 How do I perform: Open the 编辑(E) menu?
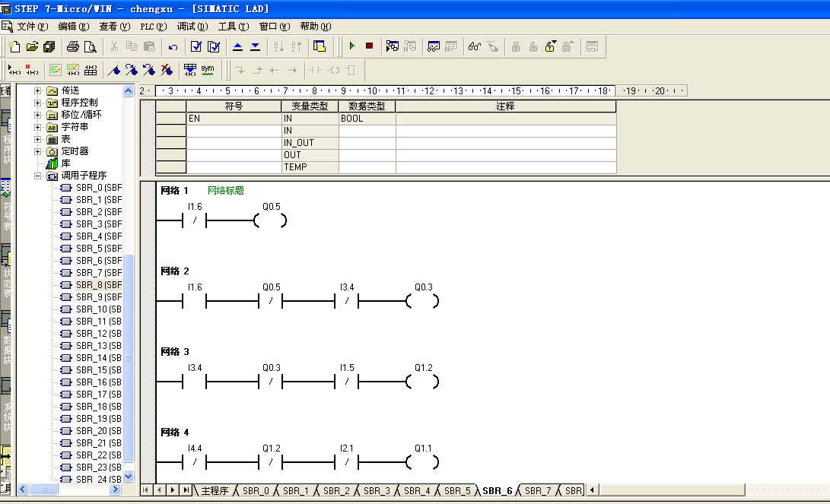coord(74,27)
